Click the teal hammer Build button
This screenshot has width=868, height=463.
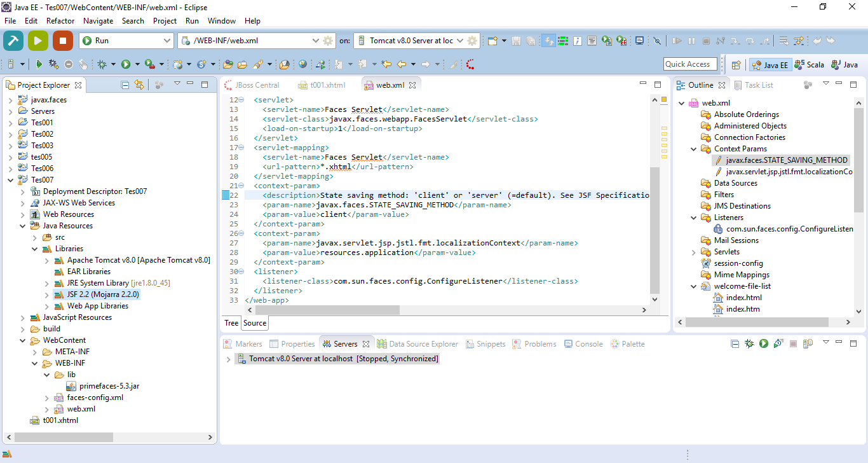tap(13, 41)
